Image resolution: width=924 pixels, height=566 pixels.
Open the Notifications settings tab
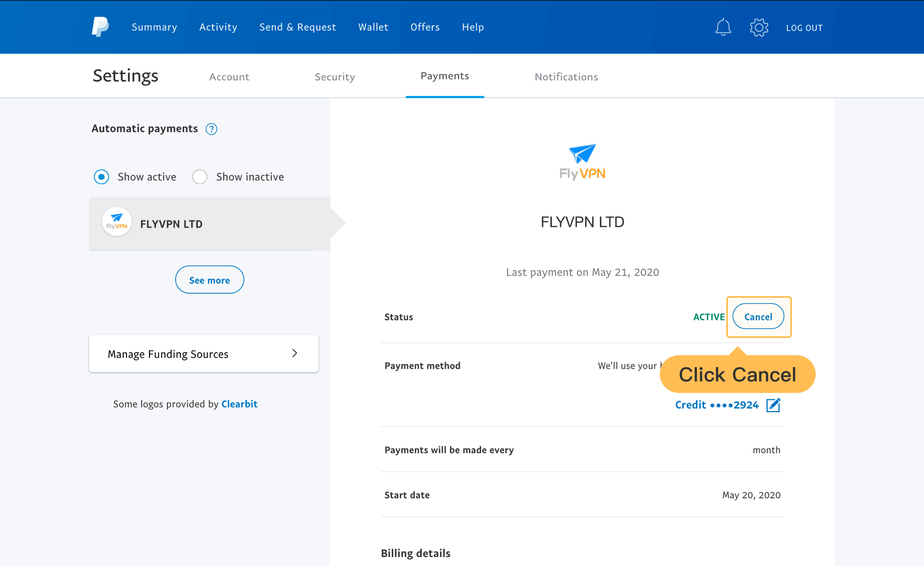566,76
